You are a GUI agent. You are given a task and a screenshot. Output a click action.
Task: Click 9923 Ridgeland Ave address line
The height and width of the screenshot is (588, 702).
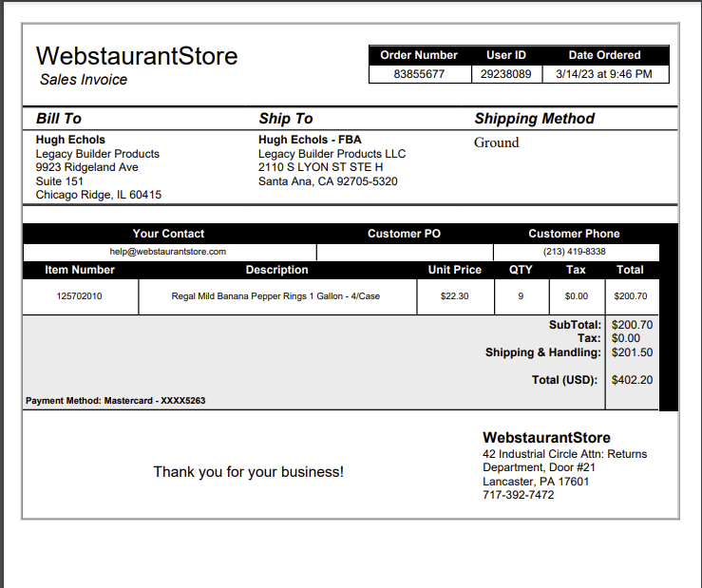pos(86,167)
